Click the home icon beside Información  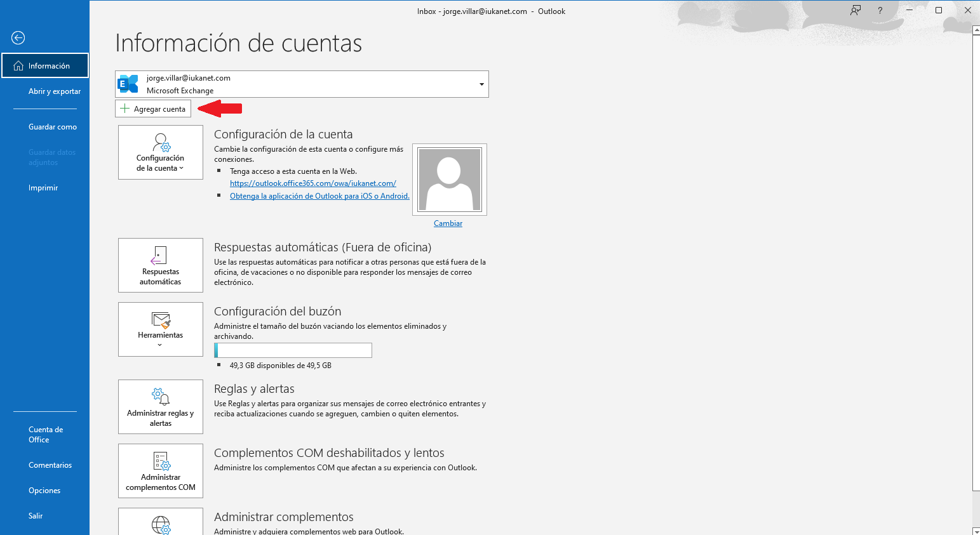pyautogui.click(x=18, y=66)
